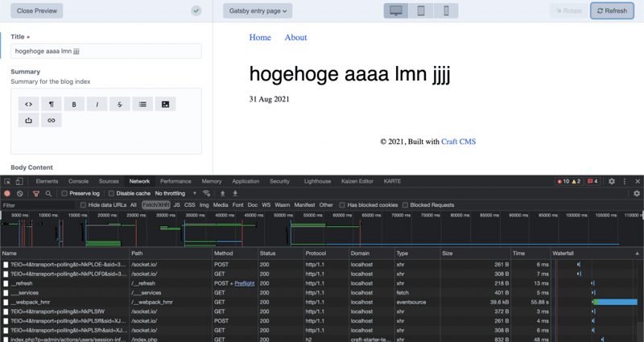Screen dimensions: 644x342
Task: Switch to the Console tab
Action: coord(78,182)
